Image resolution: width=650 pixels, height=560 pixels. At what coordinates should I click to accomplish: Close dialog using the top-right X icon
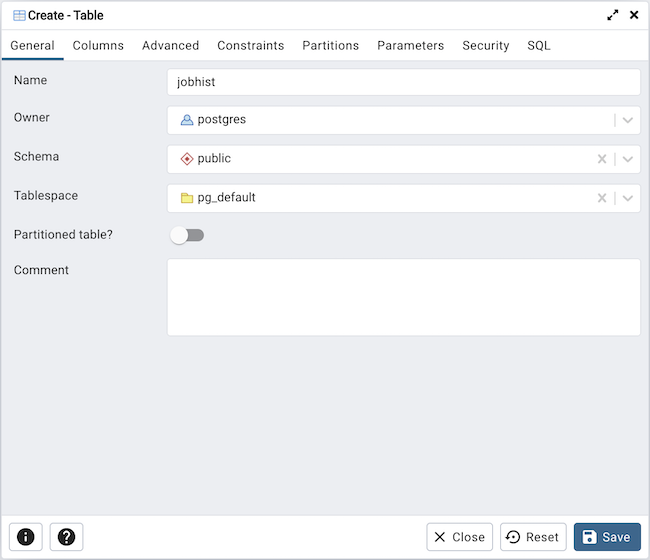(x=634, y=15)
